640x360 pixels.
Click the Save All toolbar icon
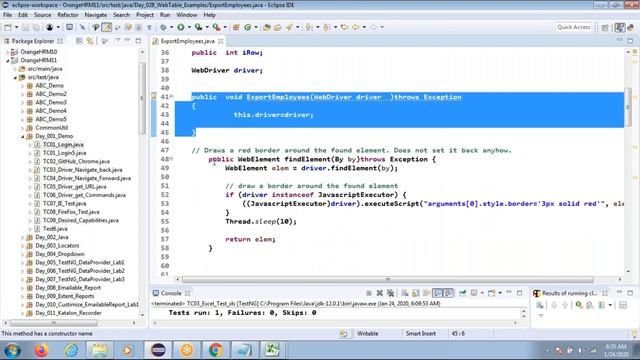pyautogui.click(x=36, y=27)
